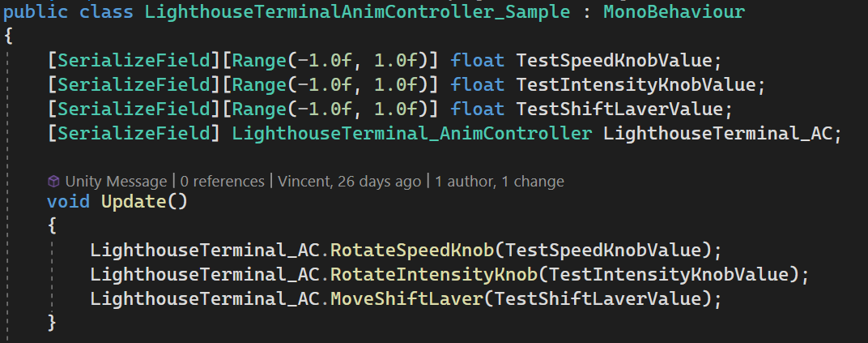Click the "void" keyword before Update
868x343 pixels.
tap(68, 201)
